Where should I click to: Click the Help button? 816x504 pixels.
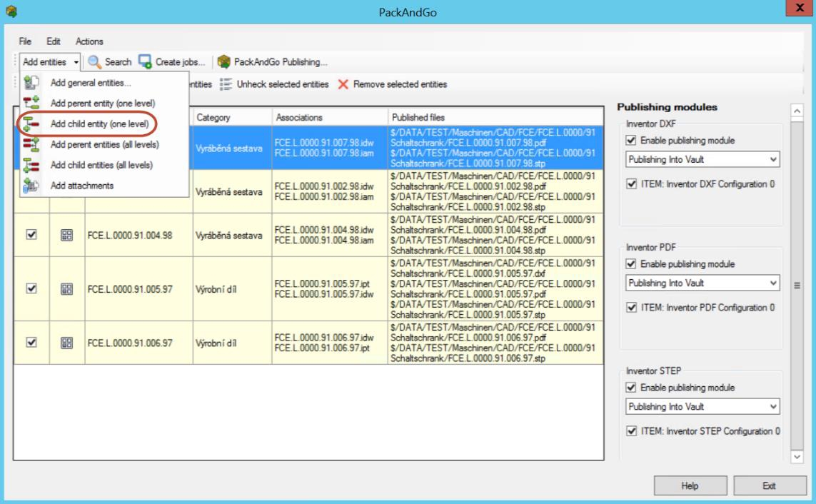pyautogui.click(x=689, y=485)
